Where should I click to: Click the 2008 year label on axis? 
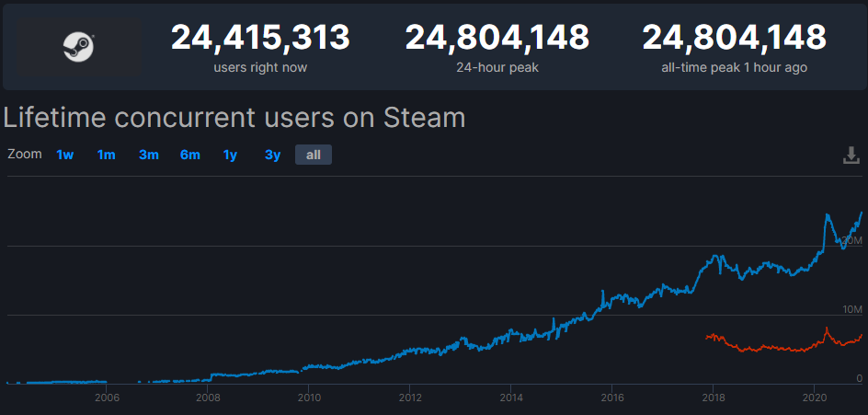coord(207,398)
